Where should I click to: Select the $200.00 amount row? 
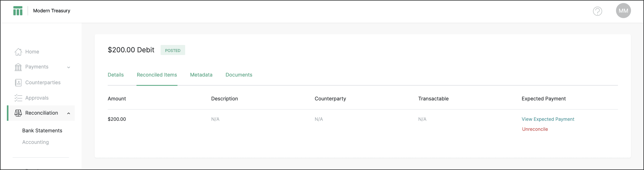pos(117,119)
